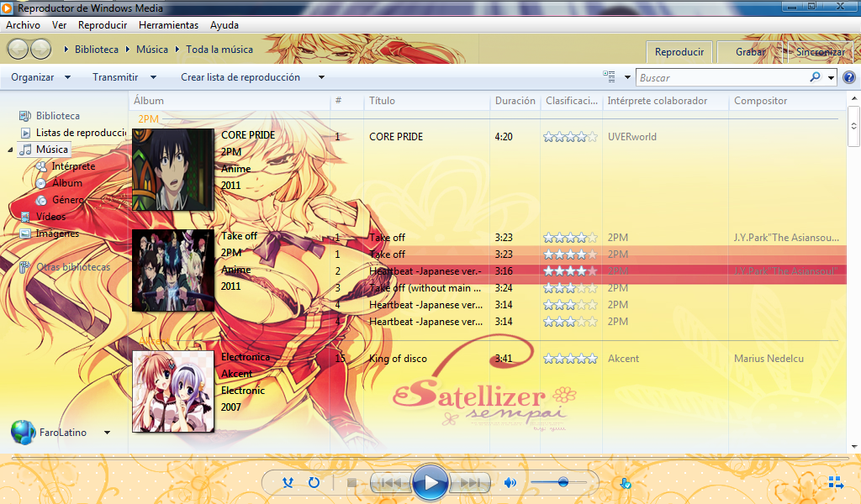861x504 pixels.
Task: Skip to the next track
Action: pyautogui.click(x=469, y=483)
